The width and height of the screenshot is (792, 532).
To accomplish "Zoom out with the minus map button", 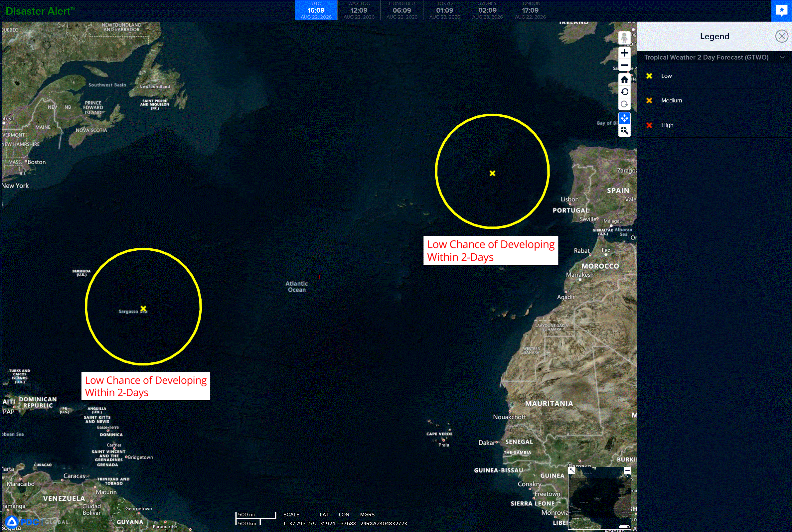I will click(624, 65).
